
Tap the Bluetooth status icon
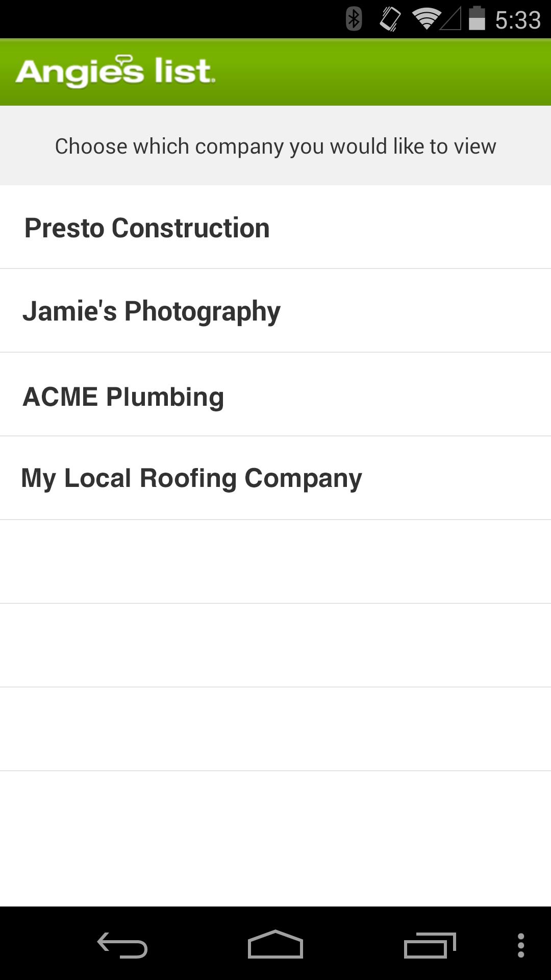point(354,19)
